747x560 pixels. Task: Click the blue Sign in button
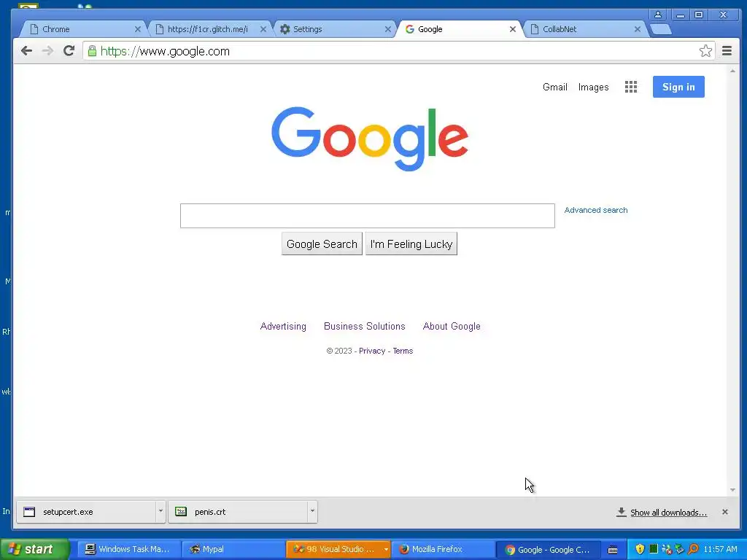678,87
